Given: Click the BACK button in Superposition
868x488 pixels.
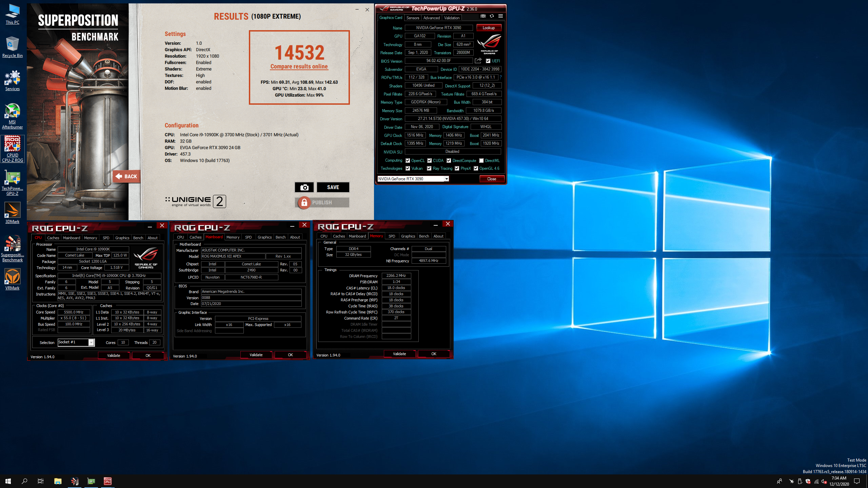Looking at the screenshot, I should click(x=127, y=176).
